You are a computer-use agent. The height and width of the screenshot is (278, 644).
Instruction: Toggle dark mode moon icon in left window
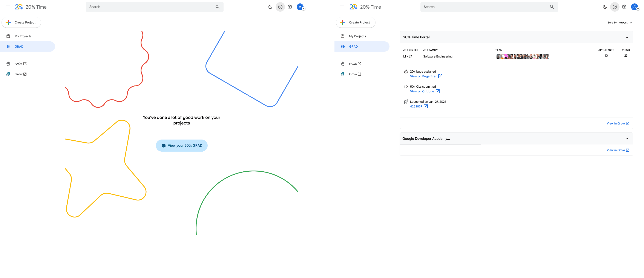pos(270,7)
